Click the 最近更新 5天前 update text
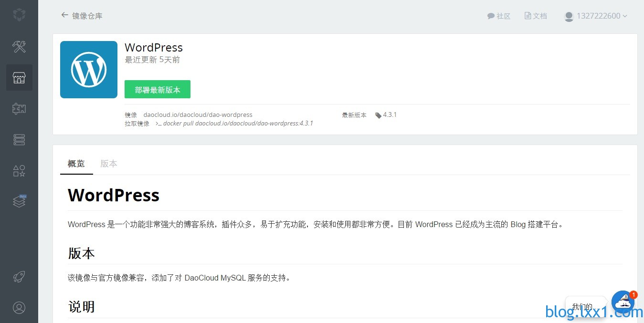This screenshot has width=644, height=323. tap(152, 60)
